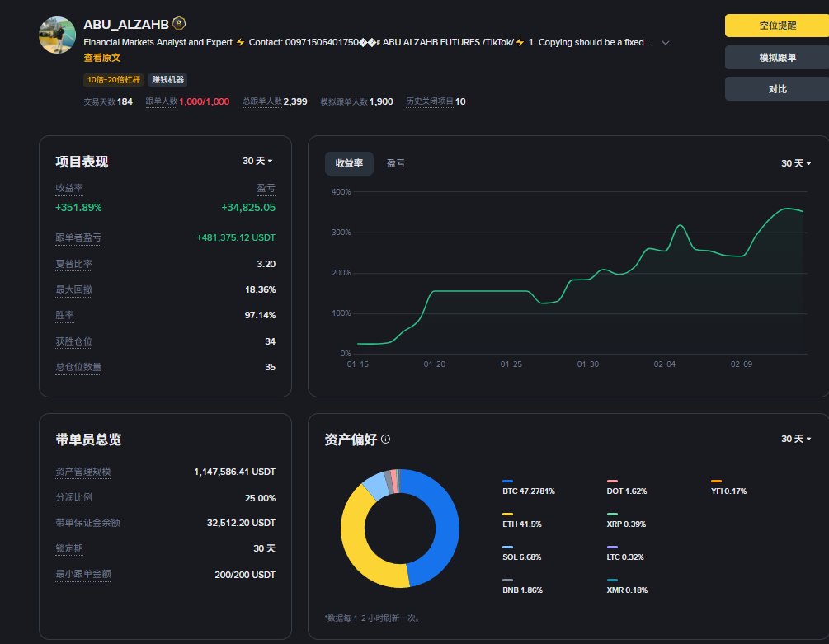Switch to the 盈亏 chart tab
Image resolution: width=829 pixels, height=644 pixels.
[x=396, y=163]
